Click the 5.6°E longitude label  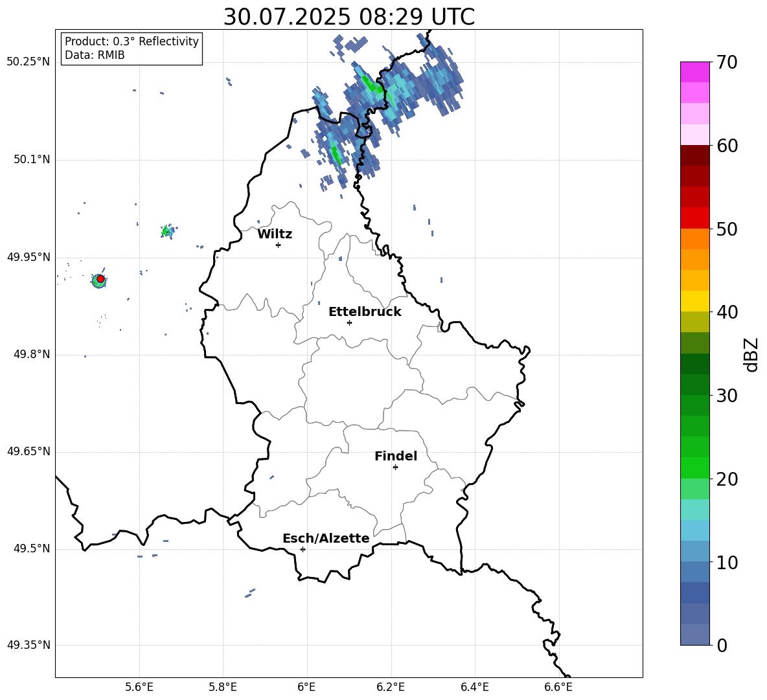[139, 687]
